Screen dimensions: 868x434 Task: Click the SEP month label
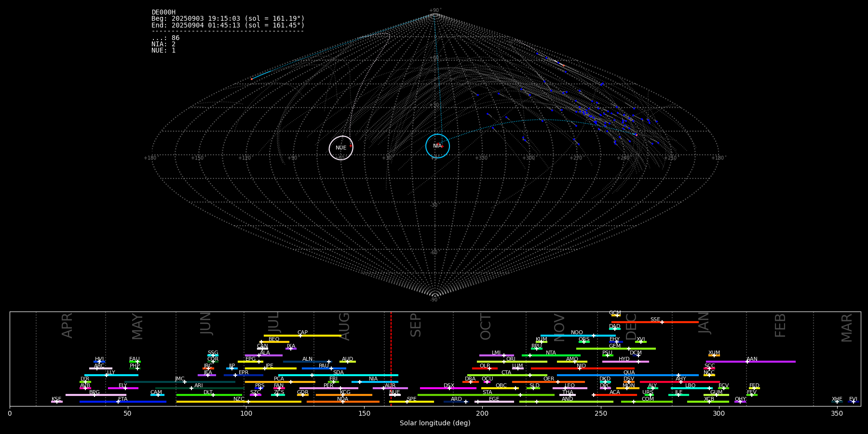[x=416, y=325]
